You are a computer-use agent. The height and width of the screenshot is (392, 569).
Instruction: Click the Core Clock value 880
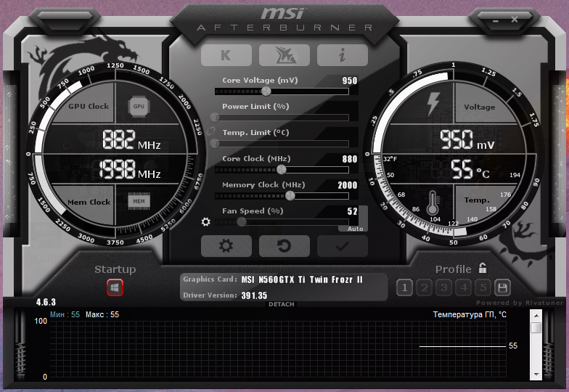pos(350,159)
